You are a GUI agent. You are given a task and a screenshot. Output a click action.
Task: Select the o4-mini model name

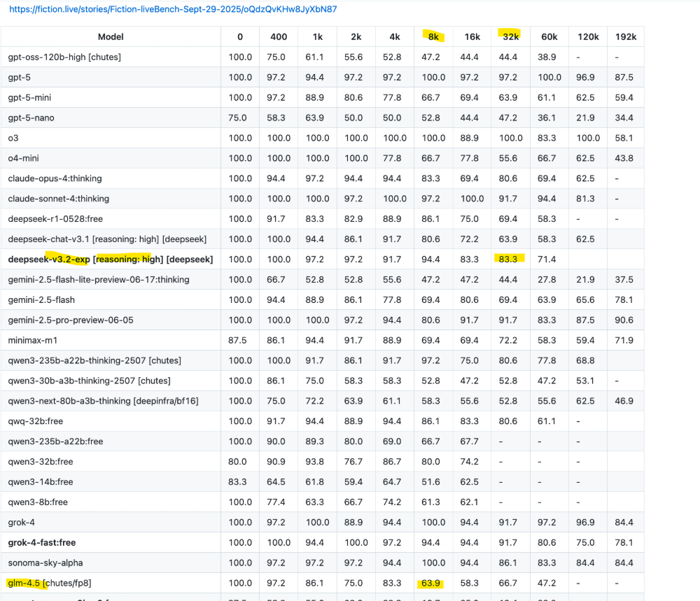(23, 158)
